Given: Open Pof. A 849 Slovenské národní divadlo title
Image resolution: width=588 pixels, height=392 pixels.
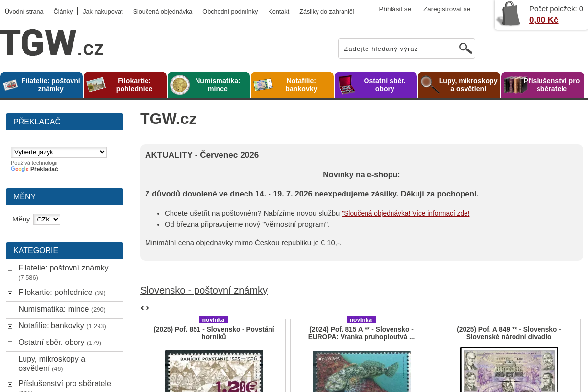Looking at the screenshot, I should click(509, 333).
